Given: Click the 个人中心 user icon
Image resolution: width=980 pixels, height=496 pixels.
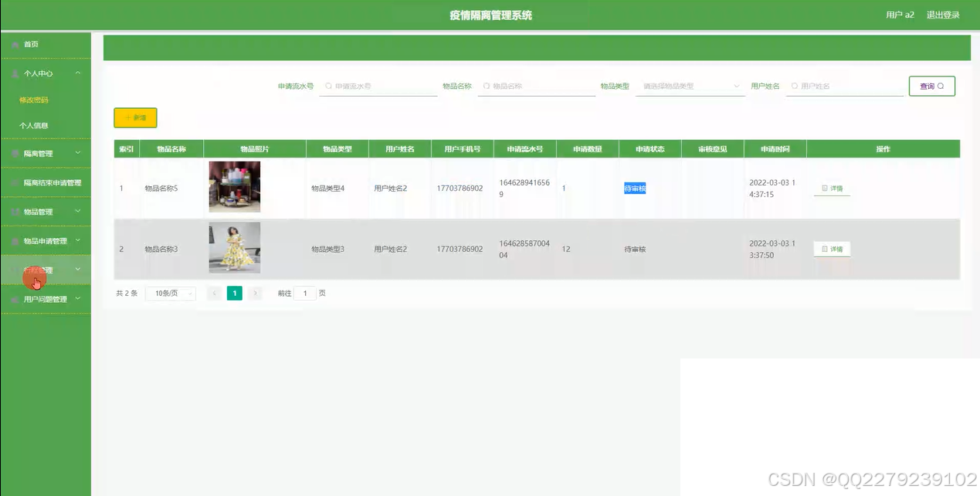Looking at the screenshot, I should click(x=15, y=73).
